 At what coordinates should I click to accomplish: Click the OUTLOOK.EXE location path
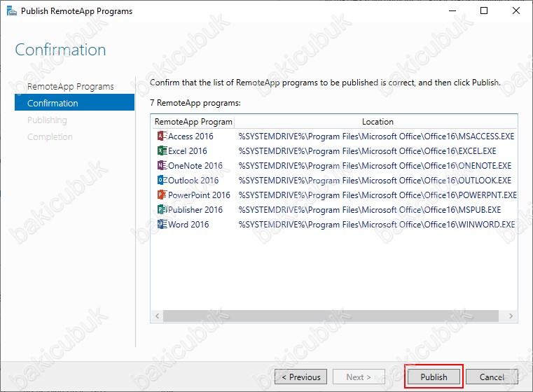[x=375, y=180]
